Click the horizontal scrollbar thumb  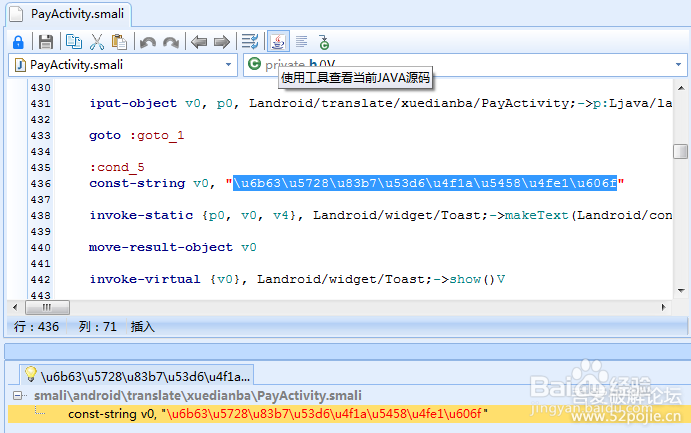tap(47, 307)
